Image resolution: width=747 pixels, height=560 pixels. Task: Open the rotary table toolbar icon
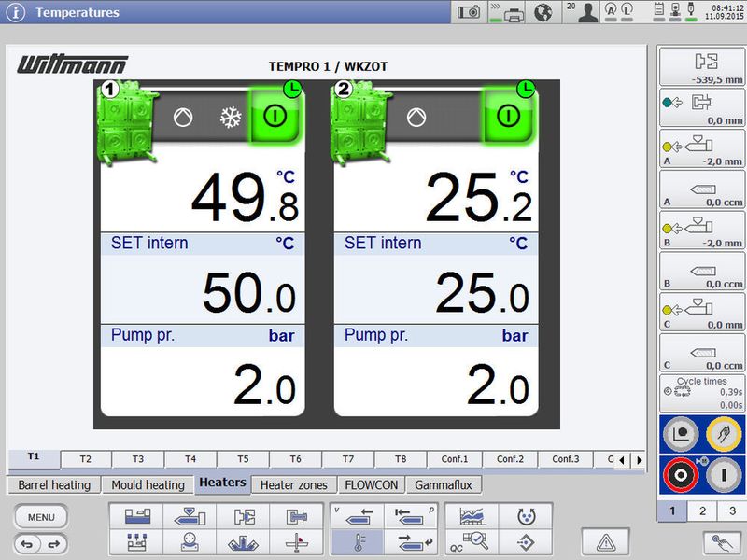click(x=190, y=542)
